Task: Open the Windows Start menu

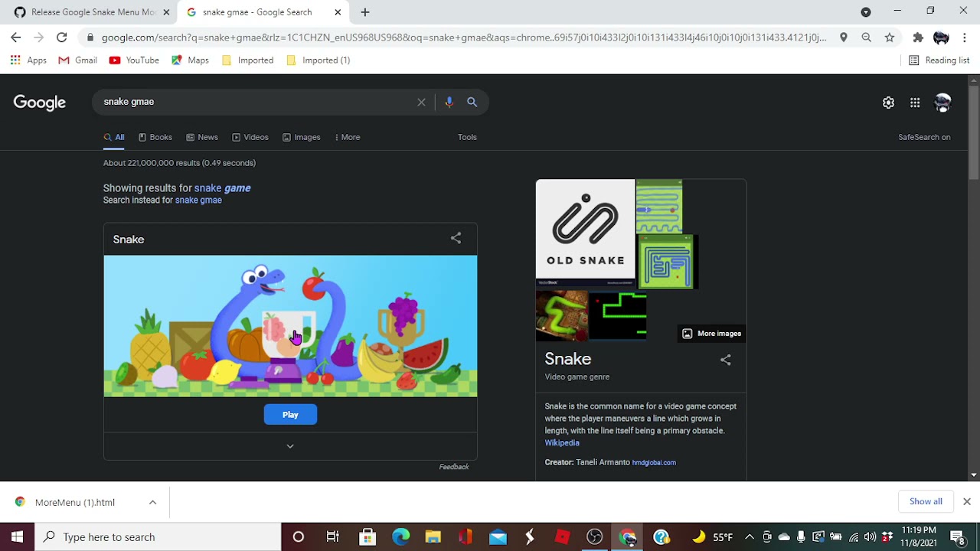Action: pos(17,536)
